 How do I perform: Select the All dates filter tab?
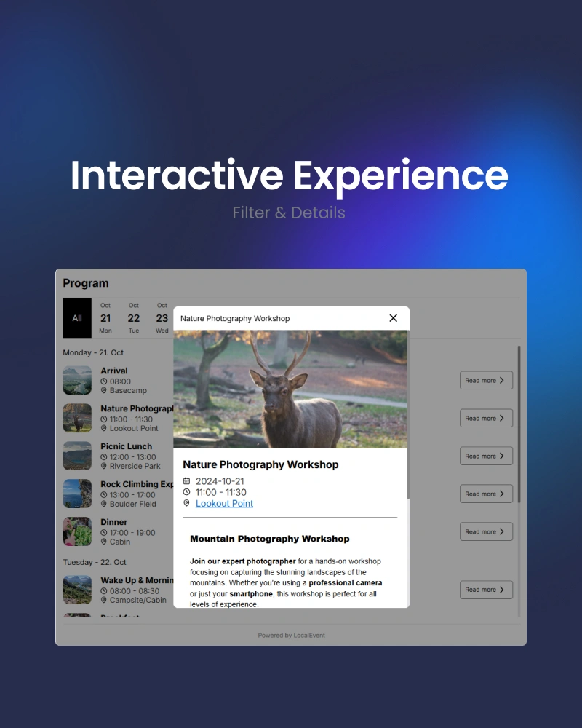pos(77,318)
